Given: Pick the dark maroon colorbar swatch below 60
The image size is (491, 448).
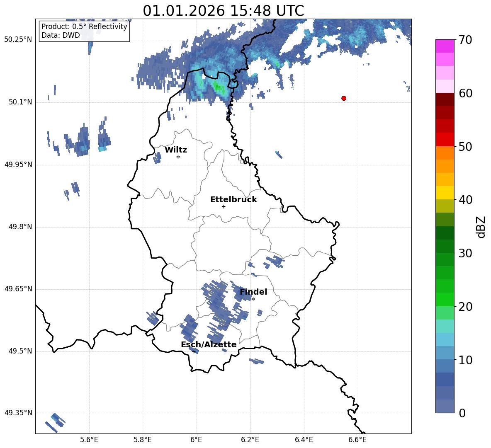Looking at the screenshot, I should (x=445, y=99).
